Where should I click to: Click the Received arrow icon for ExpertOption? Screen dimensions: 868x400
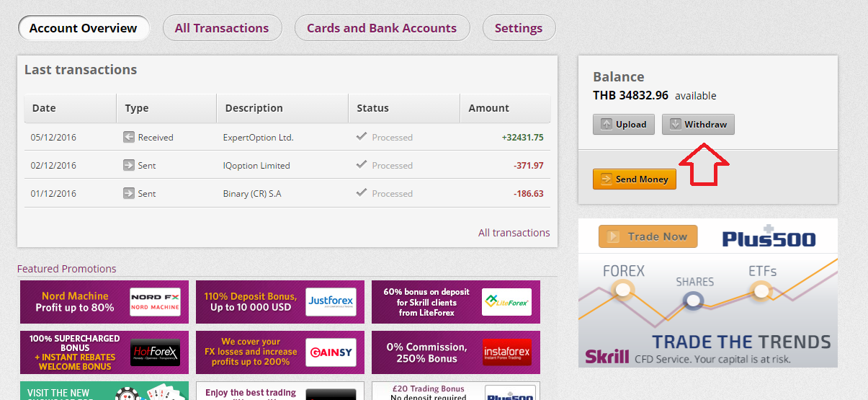click(x=129, y=137)
